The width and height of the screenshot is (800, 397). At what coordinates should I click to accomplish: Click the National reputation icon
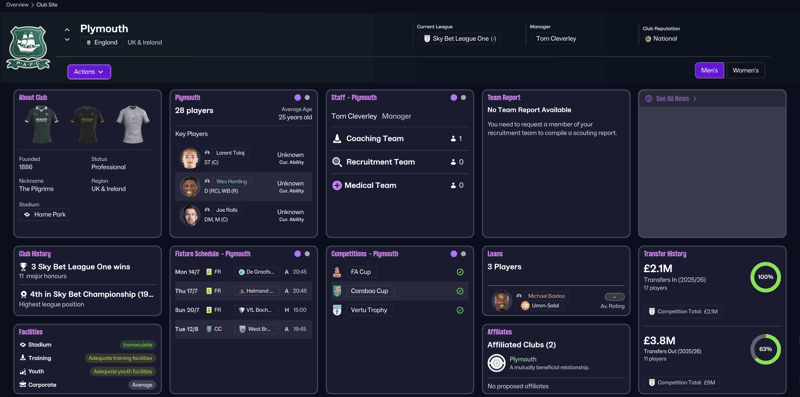(648, 39)
